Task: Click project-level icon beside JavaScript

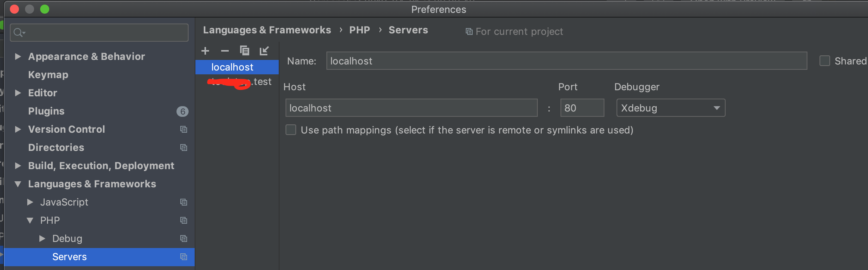Action: [184, 202]
